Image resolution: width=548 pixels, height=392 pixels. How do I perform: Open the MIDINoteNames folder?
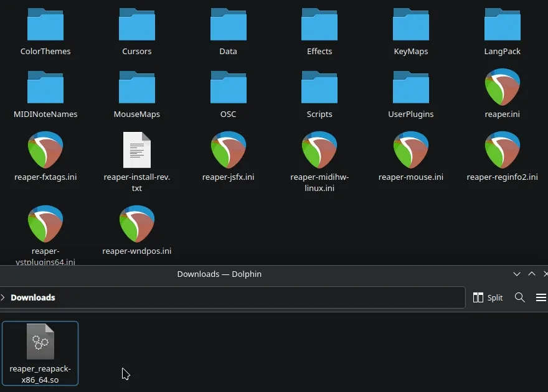click(45, 87)
